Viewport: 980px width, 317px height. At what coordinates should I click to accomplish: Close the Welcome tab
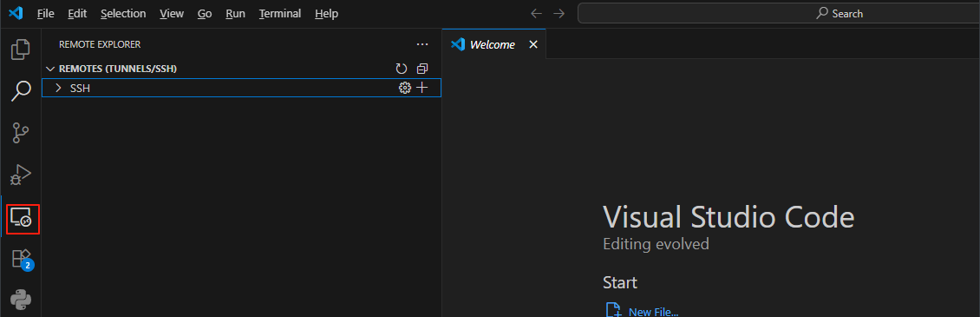click(533, 44)
